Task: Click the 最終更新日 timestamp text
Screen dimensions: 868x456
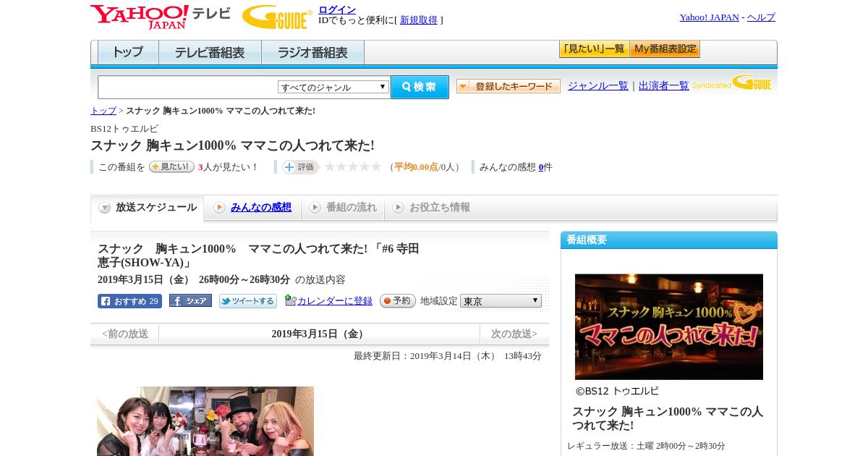Action: click(x=448, y=356)
